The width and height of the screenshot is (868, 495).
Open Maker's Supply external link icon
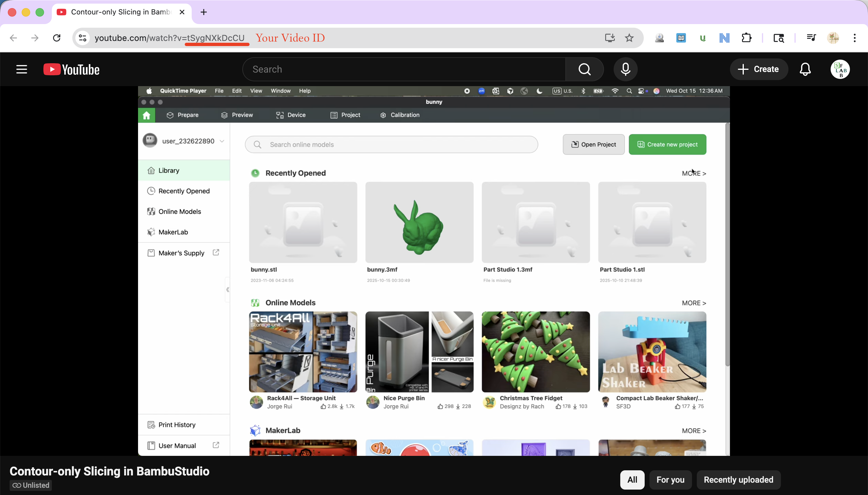tap(216, 253)
